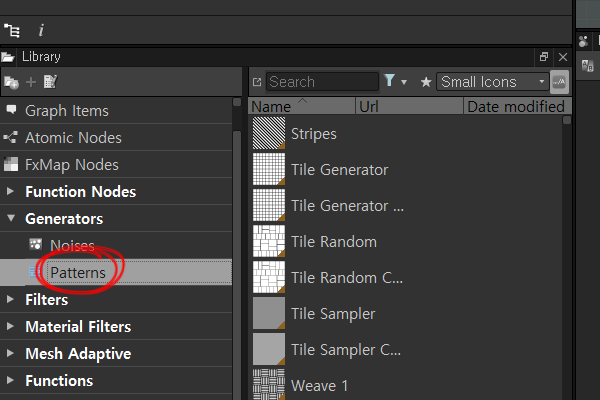Image resolution: width=600 pixels, height=400 pixels.
Task: Click the Tile Generator thumbnail
Action: (x=269, y=169)
